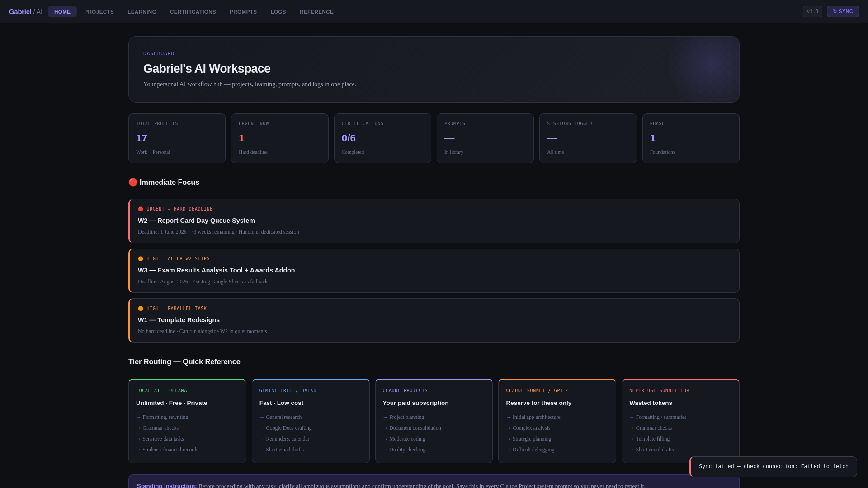Select the Never Use Sonnet For card
868x488 pixels.
click(680, 421)
